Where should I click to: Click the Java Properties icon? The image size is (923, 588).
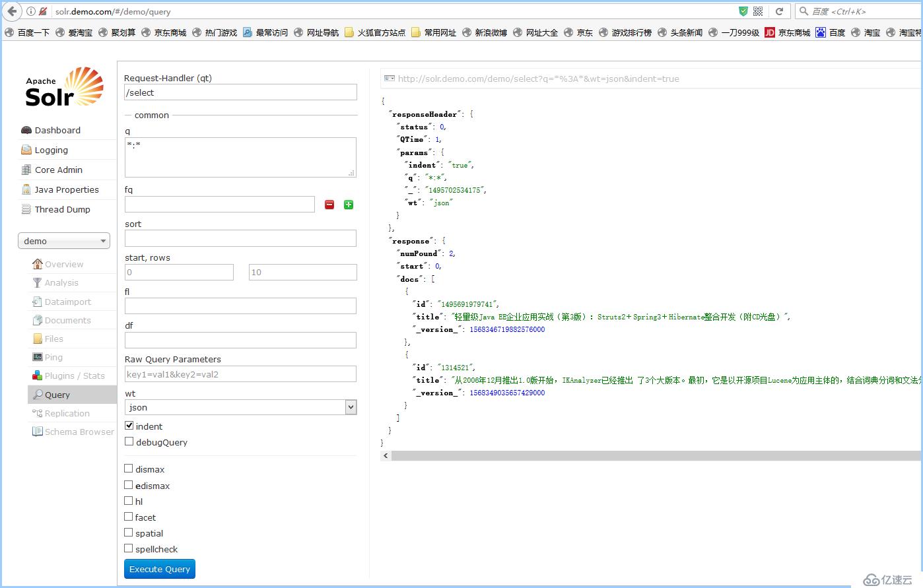click(26, 189)
